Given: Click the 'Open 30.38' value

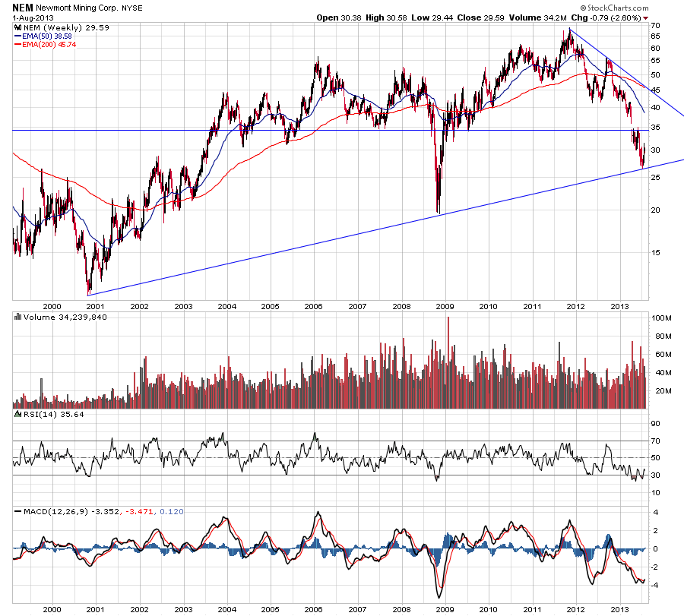Looking at the screenshot, I should point(339,18).
